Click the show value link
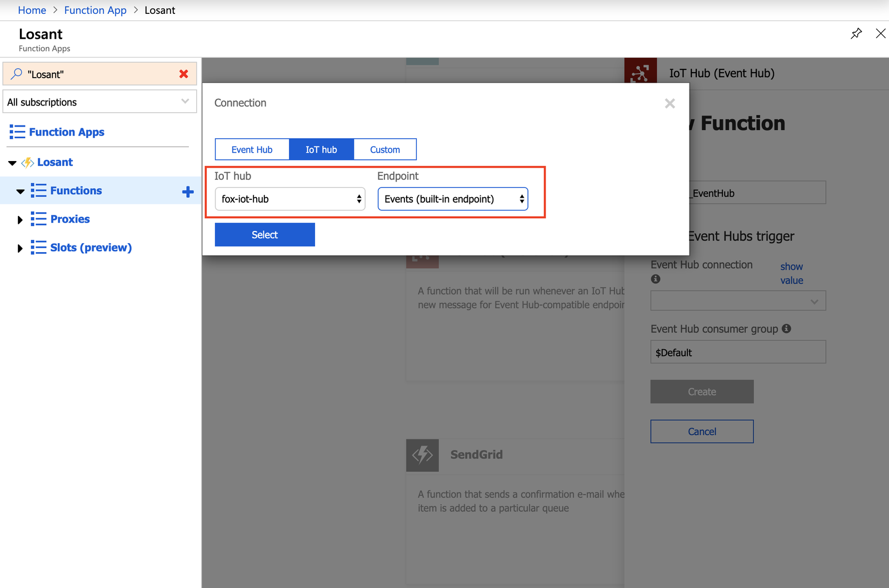Image resolution: width=889 pixels, height=588 pixels. pyautogui.click(x=791, y=273)
